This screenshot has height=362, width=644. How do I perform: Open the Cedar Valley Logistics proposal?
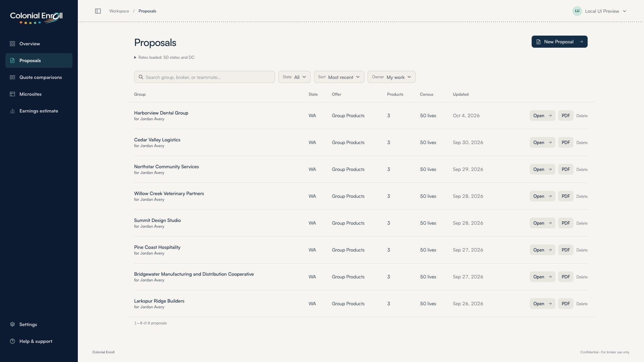542,142
